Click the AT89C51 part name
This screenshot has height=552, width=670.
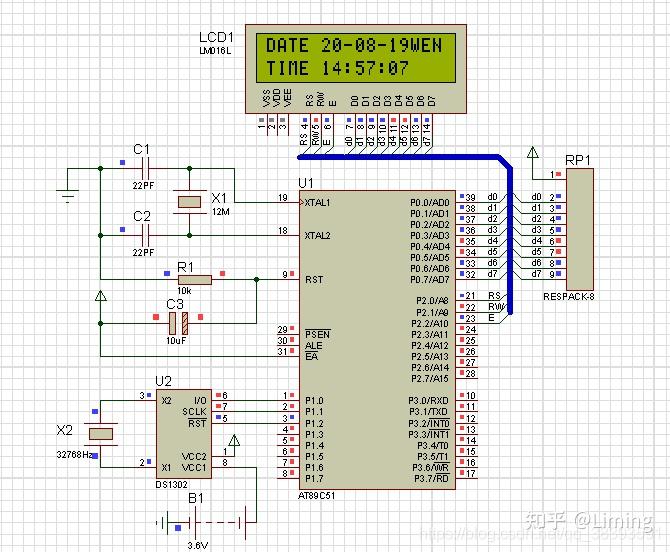click(x=317, y=496)
